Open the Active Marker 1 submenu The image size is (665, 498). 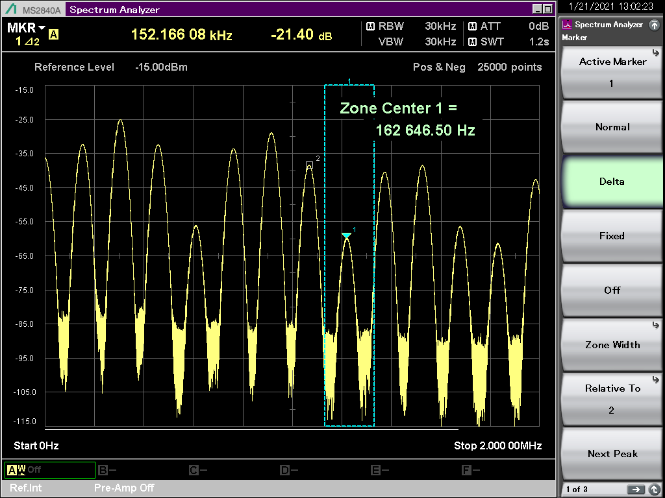[x=612, y=72]
